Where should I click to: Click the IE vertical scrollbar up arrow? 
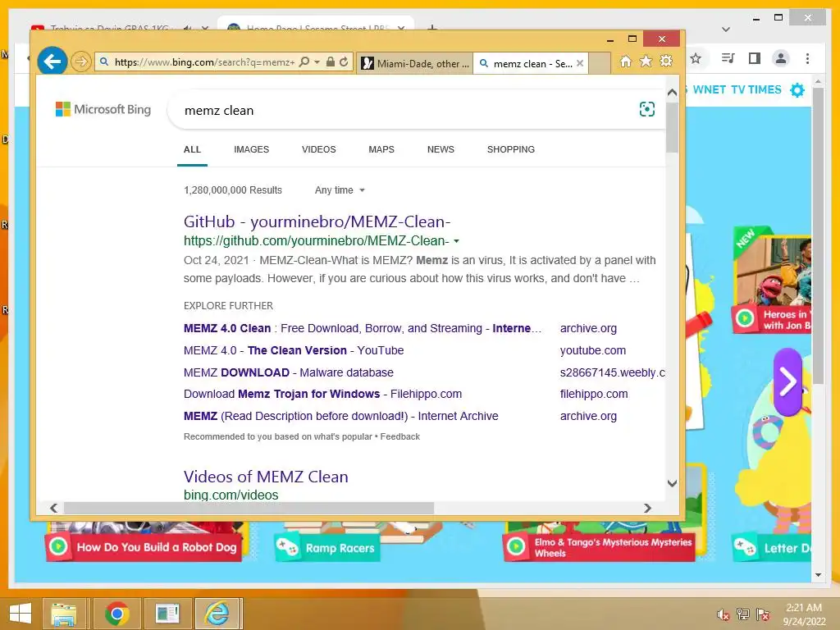pos(673,92)
